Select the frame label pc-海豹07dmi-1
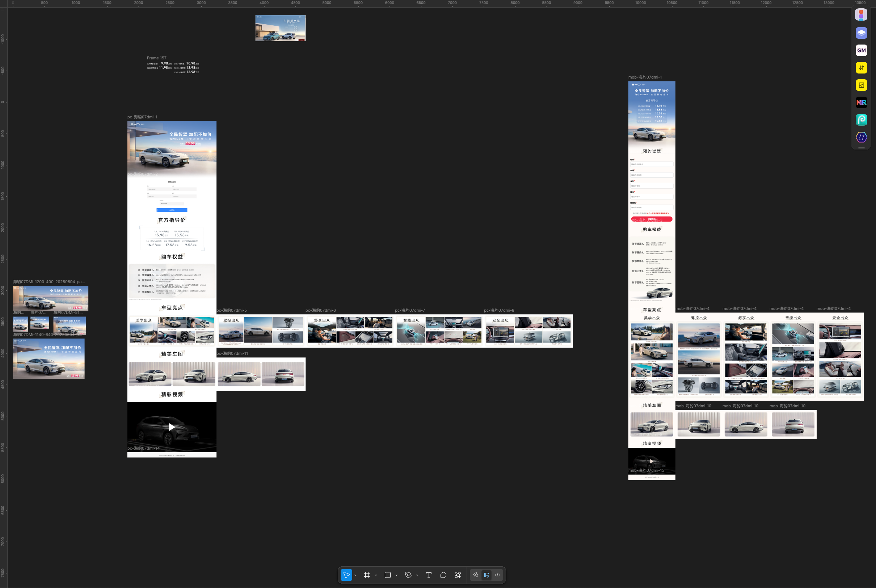The width and height of the screenshot is (876, 588). (142, 117)
